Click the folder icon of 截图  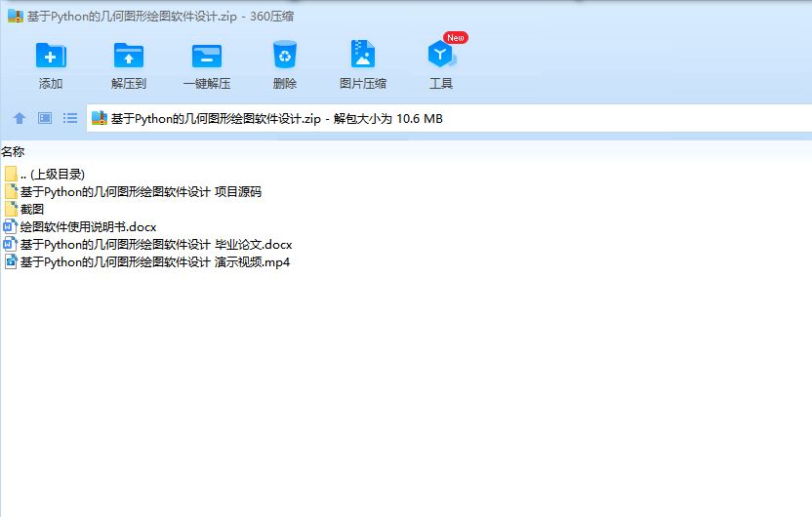pos(11,209)
